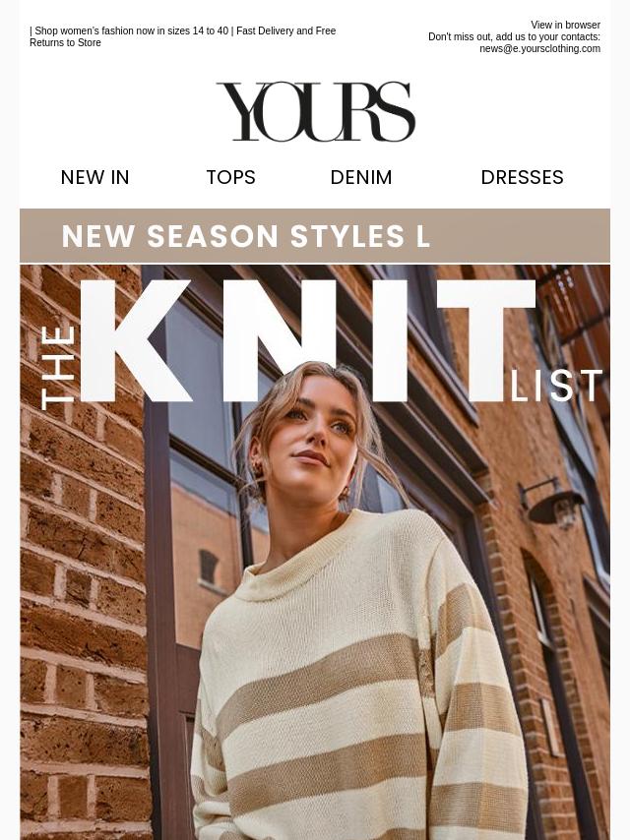Click the Don't miss out contacts text
This screenshot has width=630, height=840.
[x=514, y=37]
